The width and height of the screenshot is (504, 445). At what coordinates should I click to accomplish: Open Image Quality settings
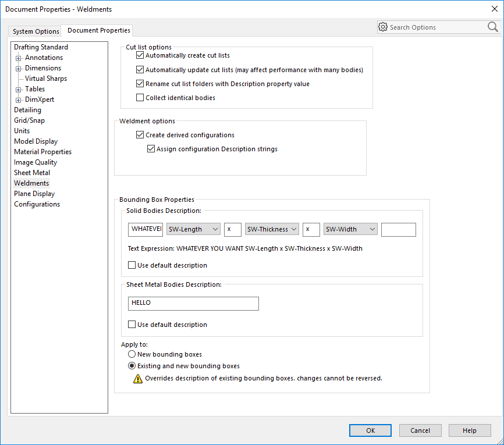coord(36,162)
